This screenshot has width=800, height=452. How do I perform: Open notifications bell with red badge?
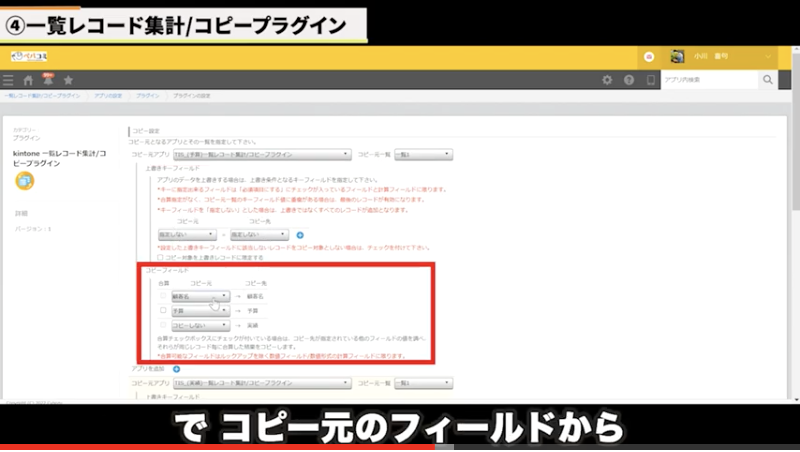(x=48, y=79)
